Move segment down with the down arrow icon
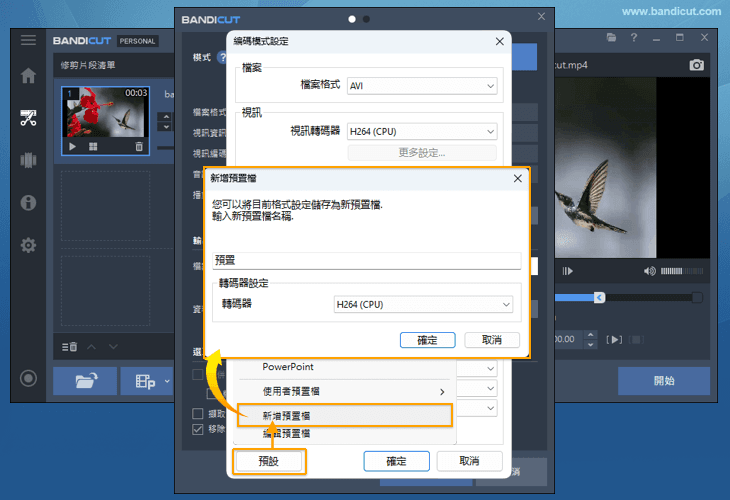This screenshot has width=730, height=500. click(x=113, y=347)
